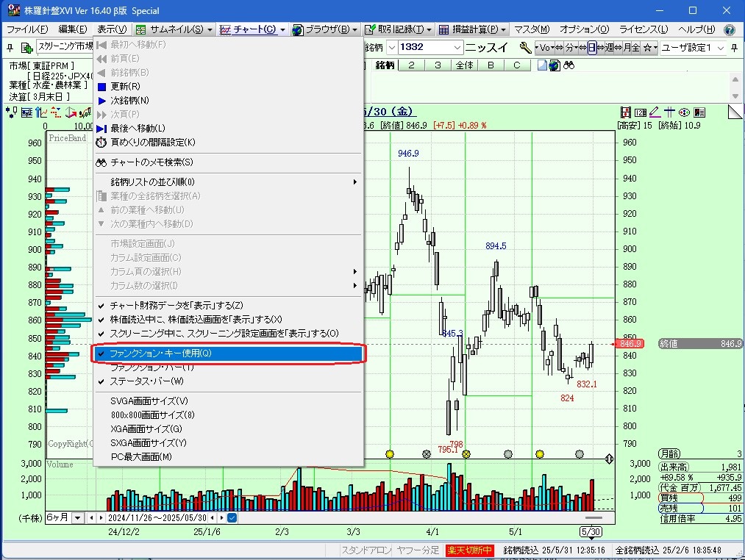This screenshot has height=560, width=745.
Task: Select the C memo tab
Action: click(517, 65)
